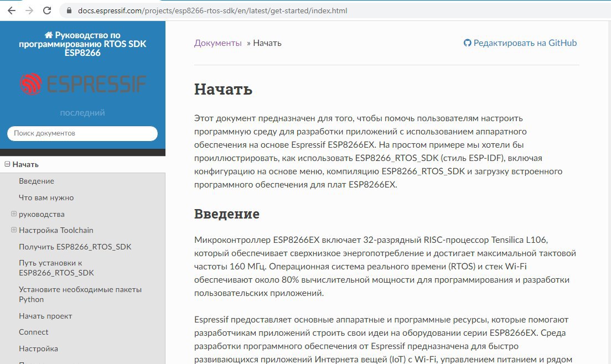Expand the 'Настройка Toolchain' node
The height and width of the screenshot is (364, 611).
[x=14, y=230]
